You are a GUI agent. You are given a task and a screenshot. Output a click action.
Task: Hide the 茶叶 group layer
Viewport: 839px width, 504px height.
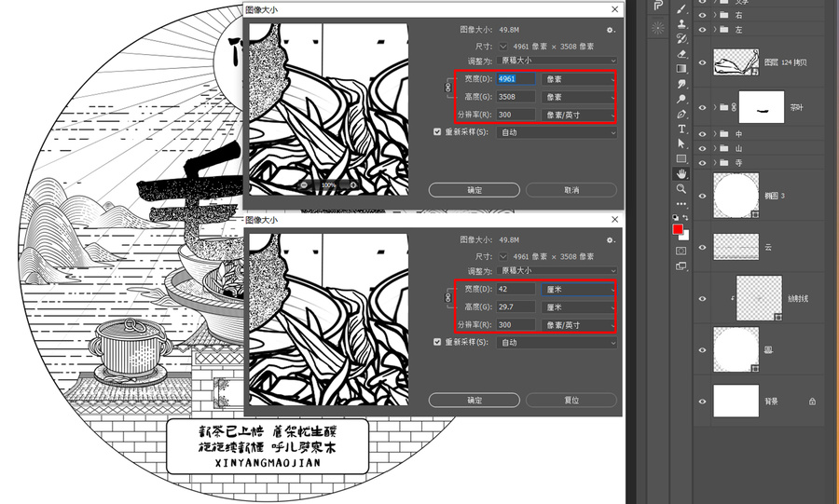(702, 107)
